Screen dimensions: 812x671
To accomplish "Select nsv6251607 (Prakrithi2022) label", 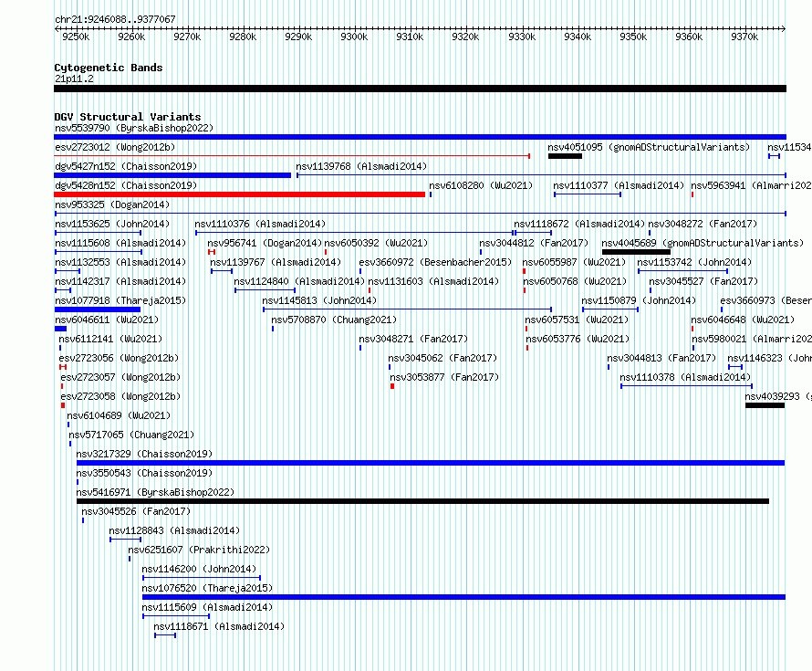I will coord(200,550).
